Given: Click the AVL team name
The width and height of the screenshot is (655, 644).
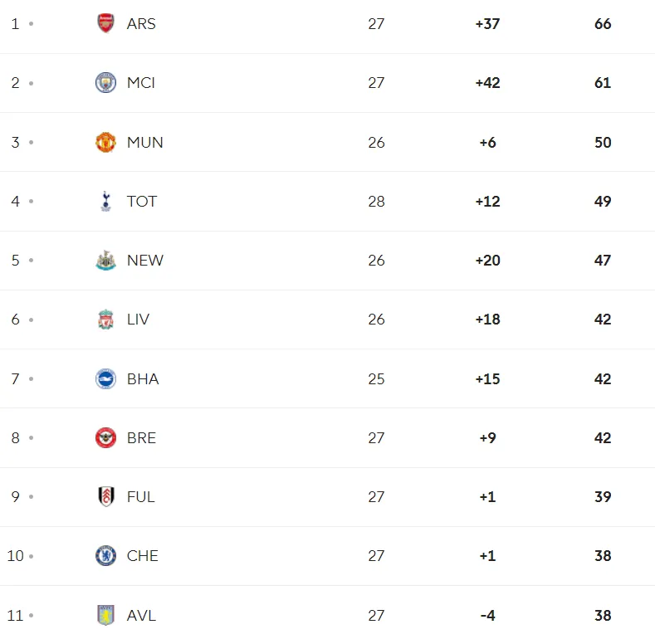Looking at the screenshot, I should point(141,615).
